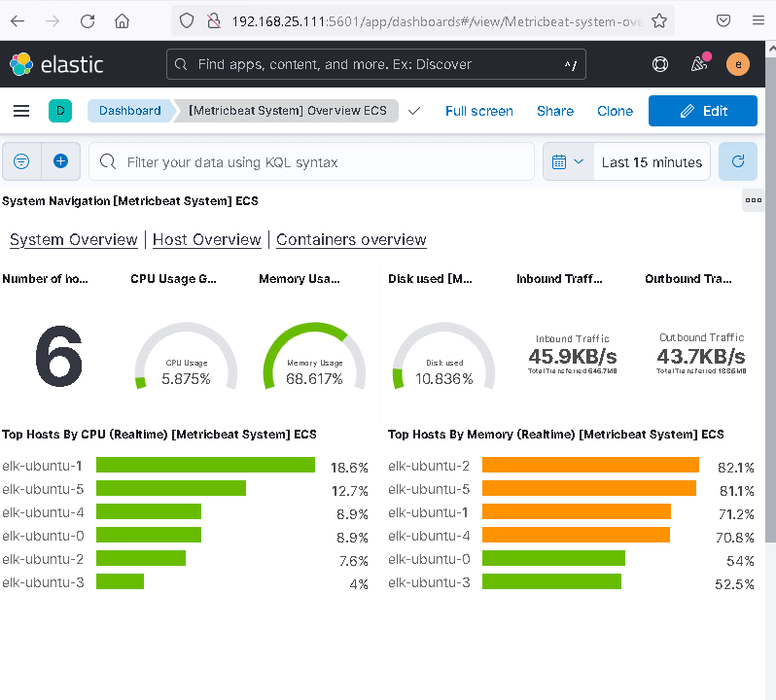The image size is (776, 700).
Task: Refresh the dashboard query
Action: tap(737, 161)
